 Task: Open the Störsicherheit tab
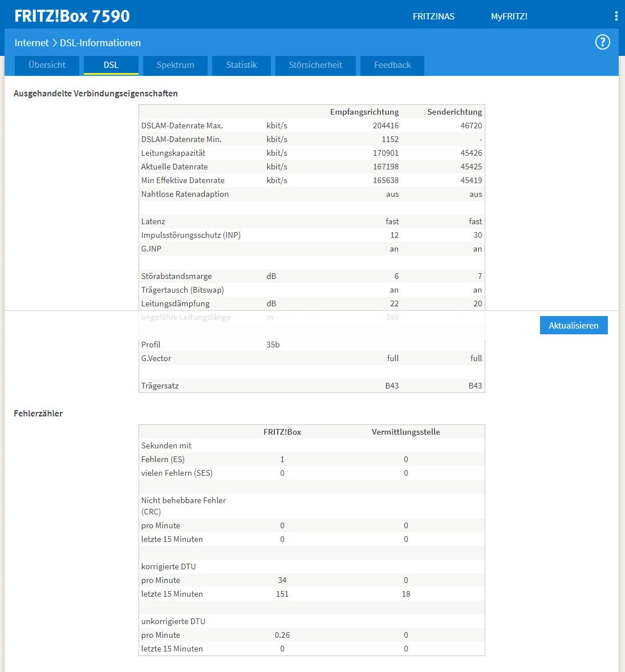[315, 65]
